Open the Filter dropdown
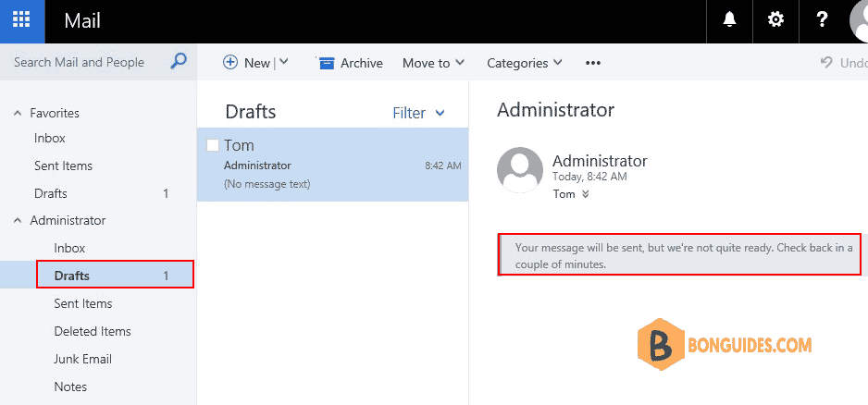Screen dimensions: 868x405 tap(419, 113)
